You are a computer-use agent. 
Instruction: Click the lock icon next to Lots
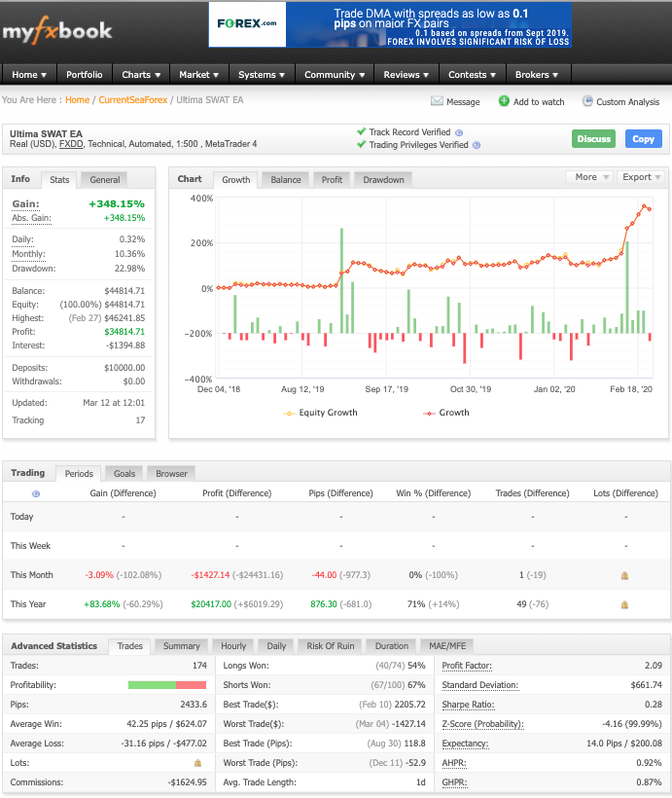197,763
